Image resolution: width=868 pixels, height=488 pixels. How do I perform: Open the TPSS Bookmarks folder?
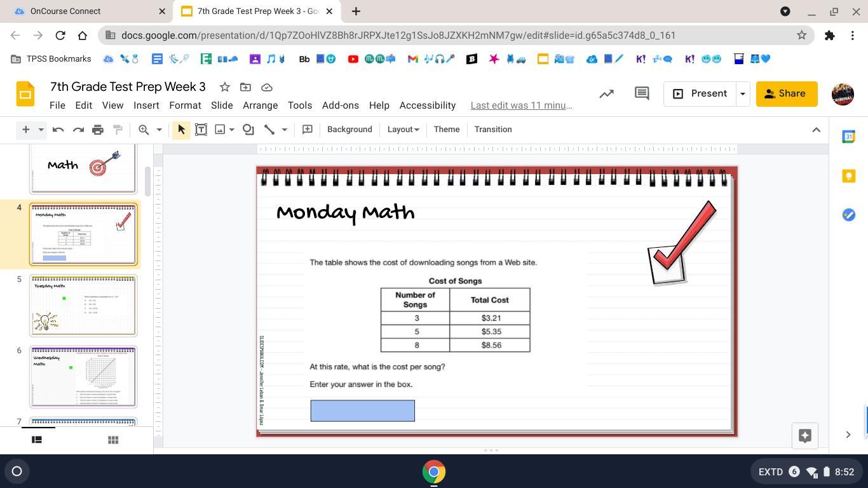[x=51, y=59]
